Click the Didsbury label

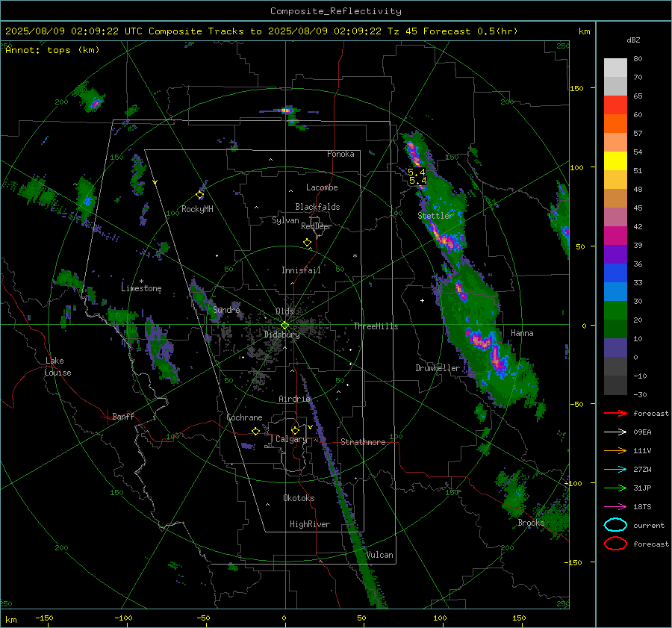point(281,335)
